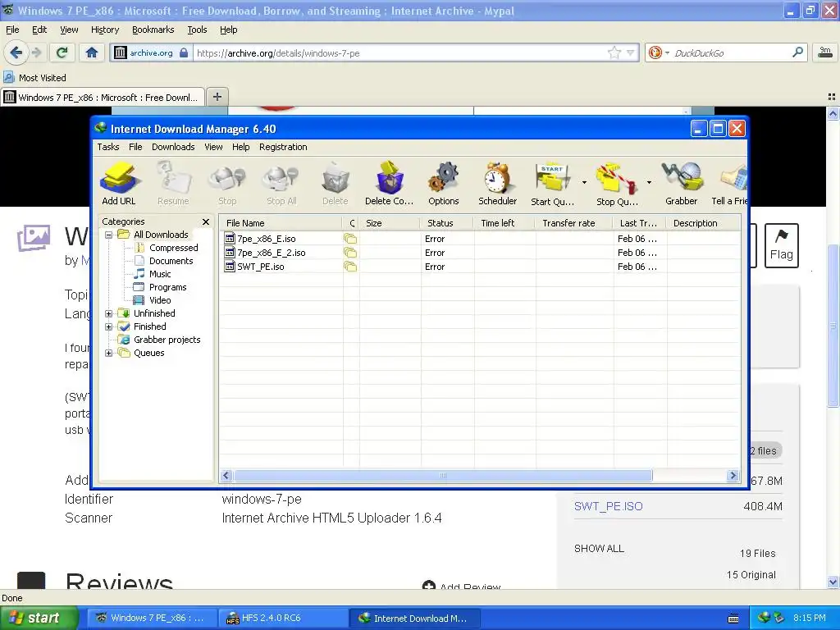This screenshot has height=630, width=840.
Task: Sort by the Time left column header
Action: pyautogui.click(x=504, y=223)
